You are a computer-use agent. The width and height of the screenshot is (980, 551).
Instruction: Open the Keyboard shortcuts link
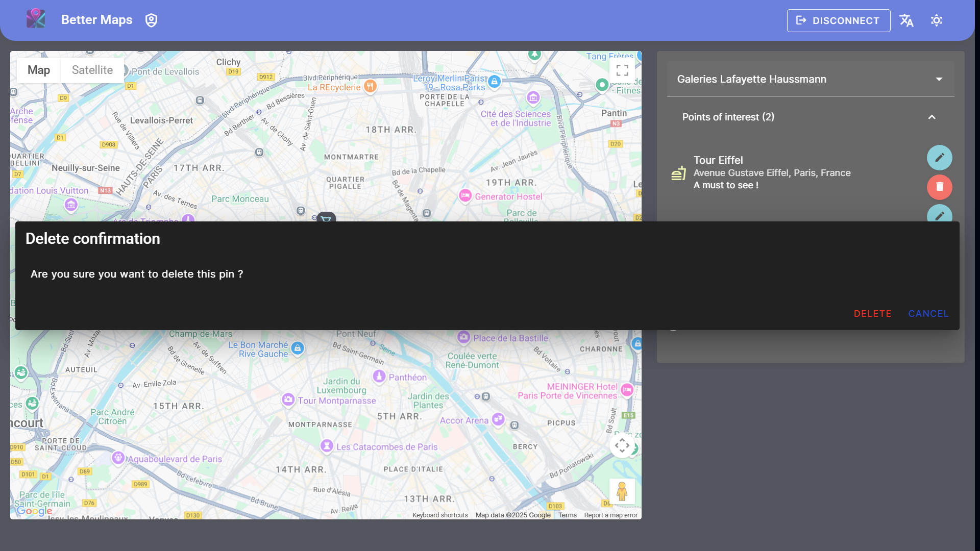(440, 515)
